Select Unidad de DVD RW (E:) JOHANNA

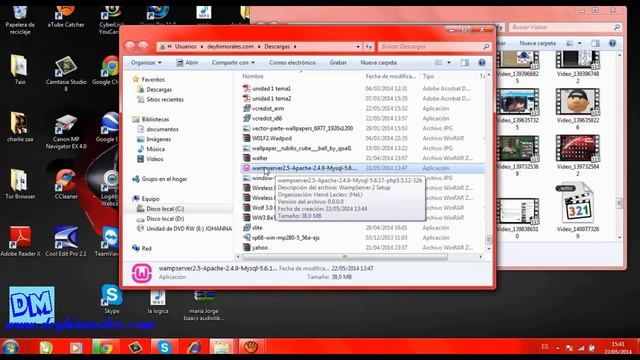pos(189,229)
